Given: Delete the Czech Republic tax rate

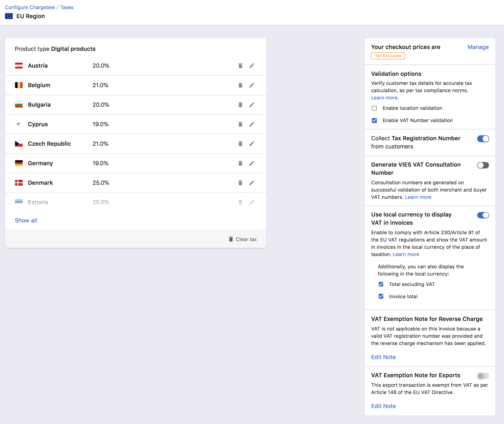Looking at the screenshot, I should click(x=240, y=143).
